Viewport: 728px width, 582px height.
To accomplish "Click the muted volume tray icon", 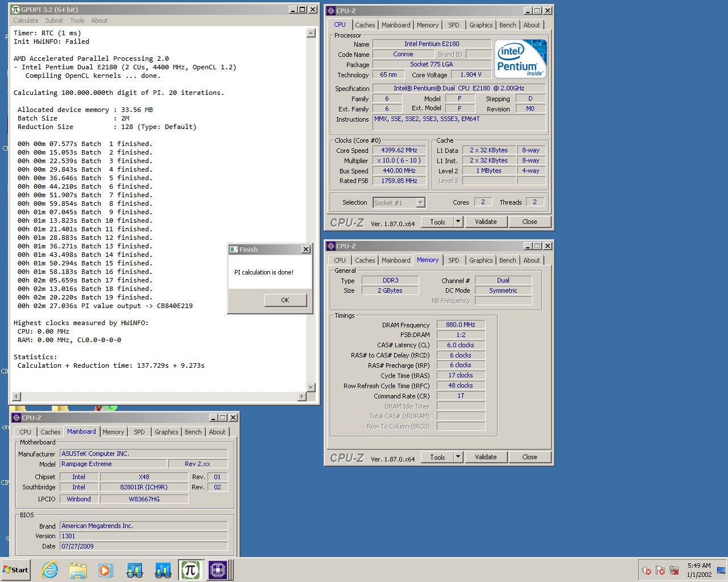I will [x=647, y=570].
